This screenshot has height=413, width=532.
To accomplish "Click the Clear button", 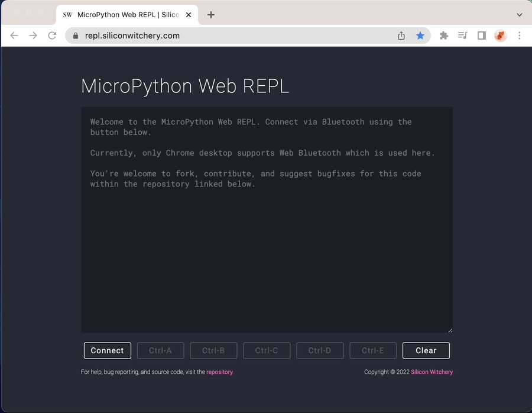I will pos(426,350).
